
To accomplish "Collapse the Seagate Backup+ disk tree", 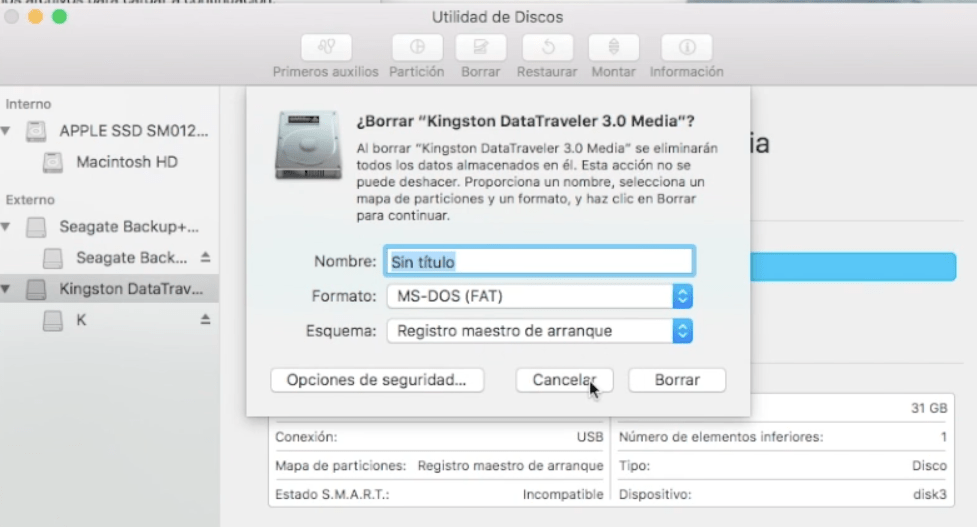I will pyautogui.click(x=7, y=227).
